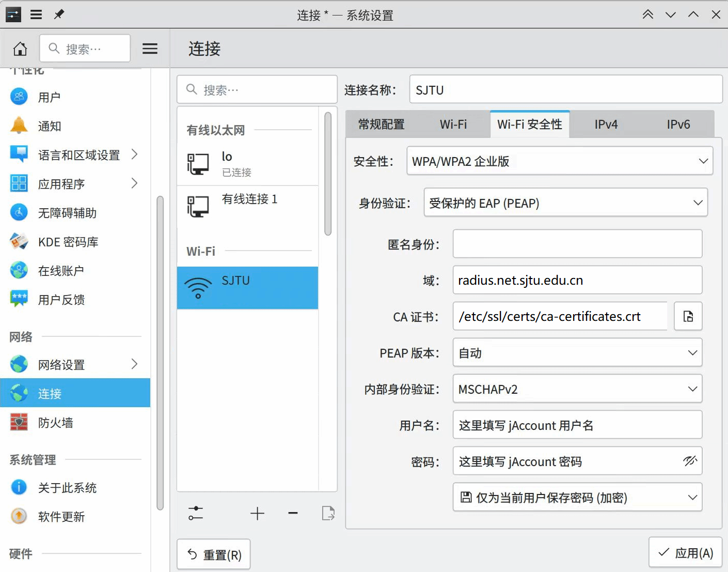
Task: Open the connection configure sliders icon
Action: [196, 513]
